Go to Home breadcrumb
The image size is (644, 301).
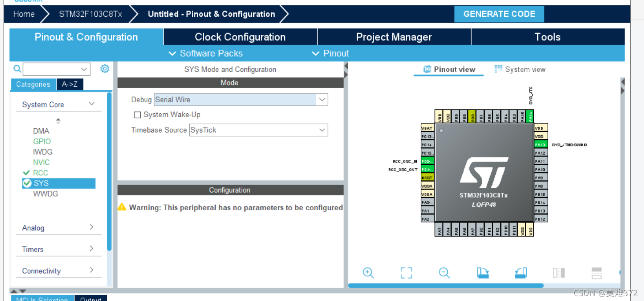[24, 14]
